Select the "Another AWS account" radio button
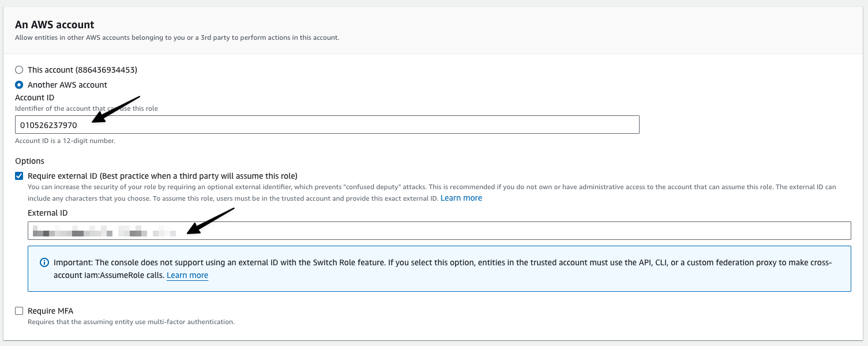The image size is (868, 346). 19,85
